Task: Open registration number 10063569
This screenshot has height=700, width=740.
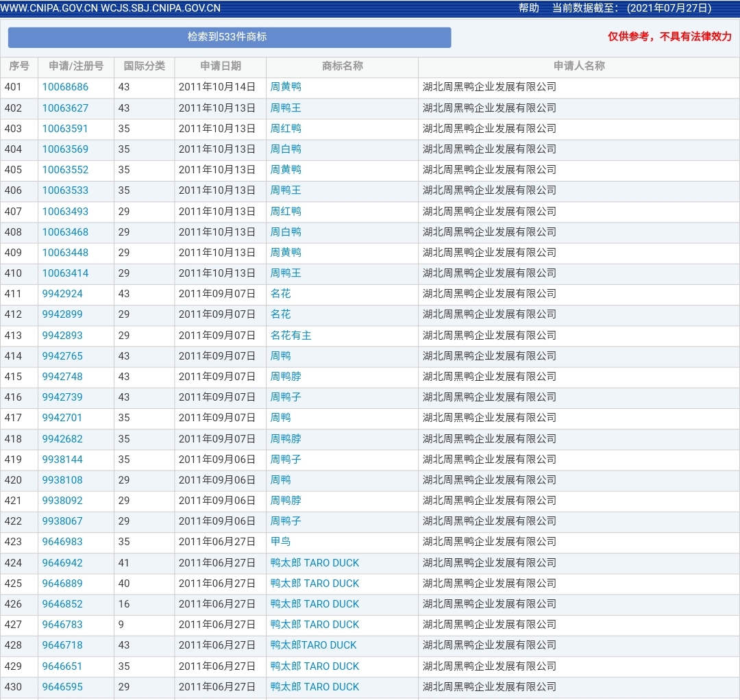Action: 65,149
